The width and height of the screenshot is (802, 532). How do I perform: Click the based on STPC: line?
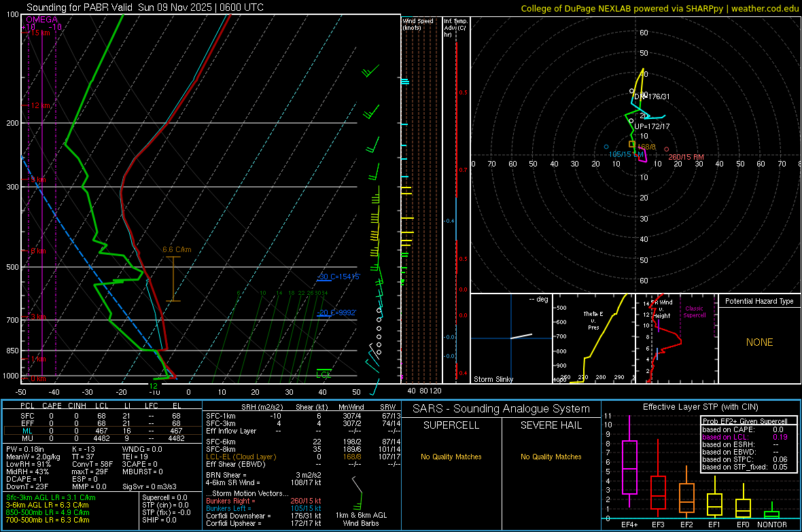[x=745, y=459]
